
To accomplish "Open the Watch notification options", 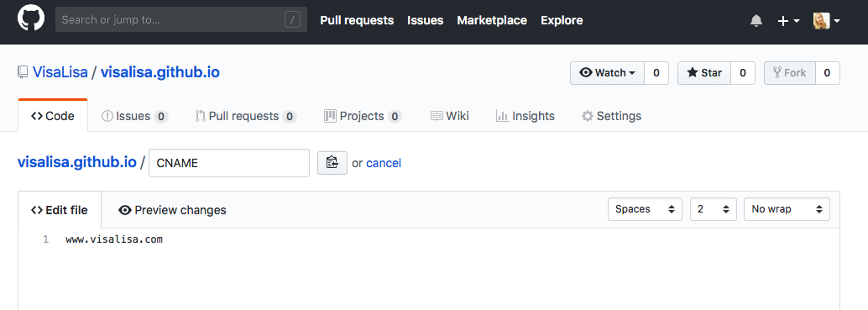I will click(x=607, y=73).
